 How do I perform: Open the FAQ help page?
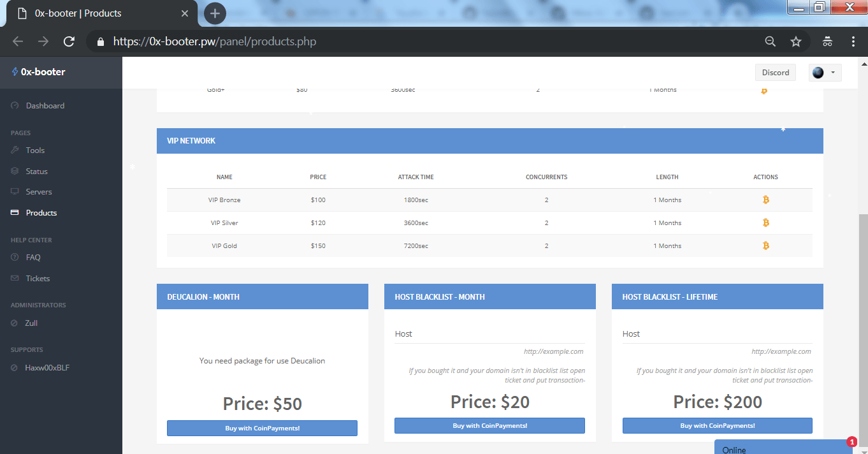33,258
